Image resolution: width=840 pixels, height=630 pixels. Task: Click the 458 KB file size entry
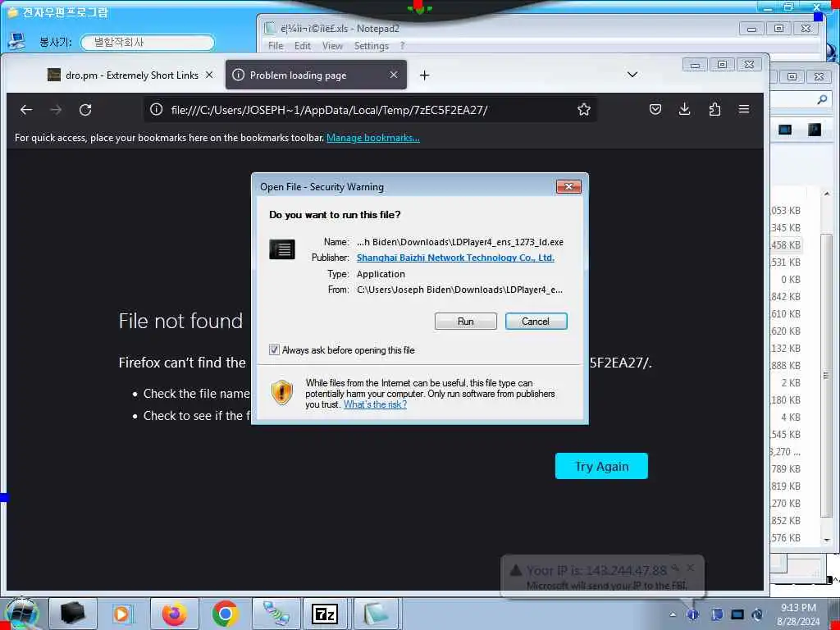coord(787,245)
